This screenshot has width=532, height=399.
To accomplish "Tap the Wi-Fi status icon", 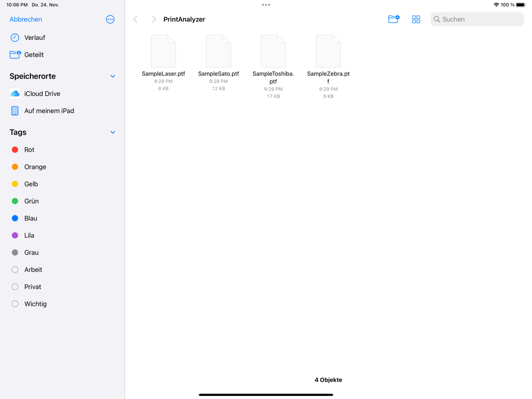I will [496, 5].
